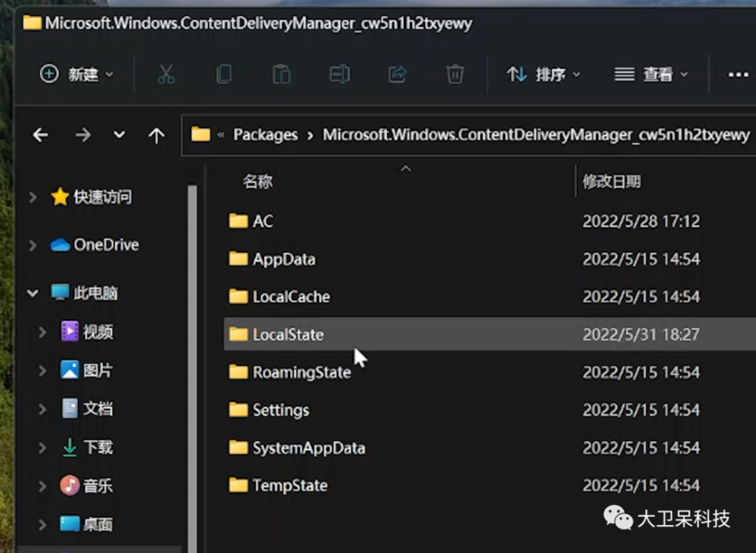Open the 查看 (View) dropdown menu
This screenshot has width=756, height=553.
click(x=651, y=74)
